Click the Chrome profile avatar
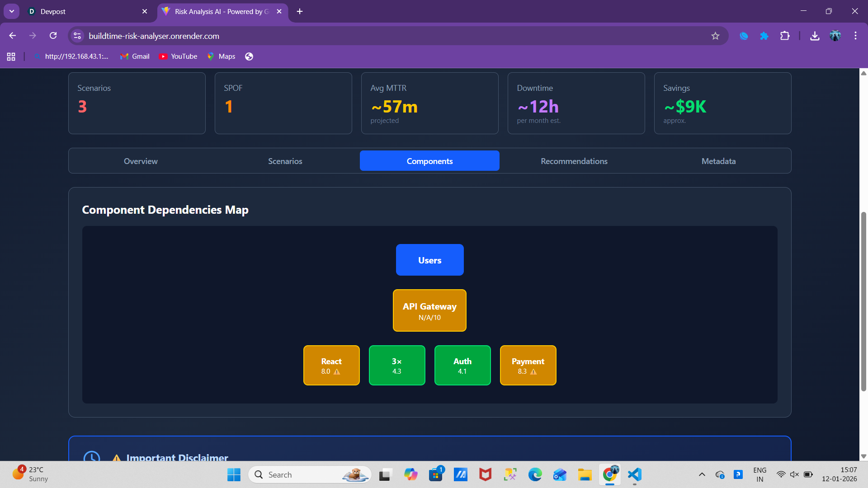Image resolution: width=868 pixels, height=488 pixels. (835, 36)
